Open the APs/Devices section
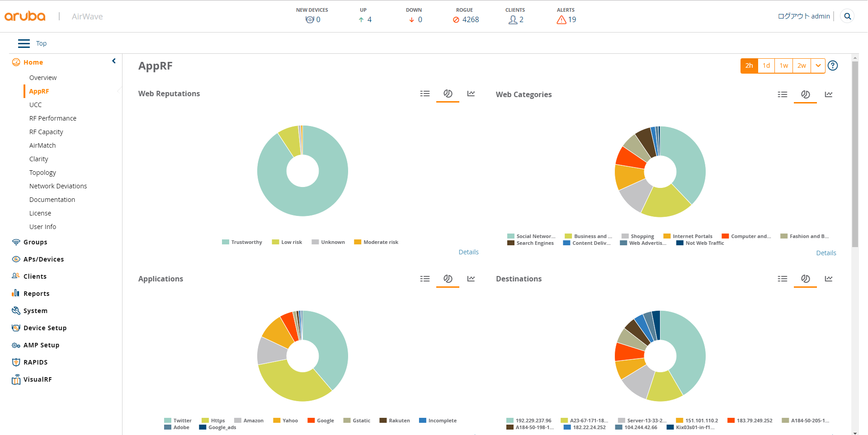 point(43,259)
